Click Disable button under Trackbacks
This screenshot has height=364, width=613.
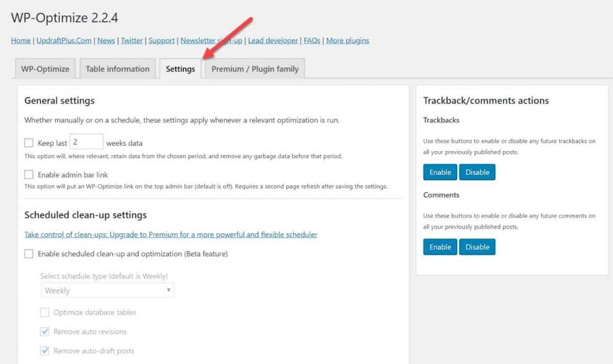(478, 172)
